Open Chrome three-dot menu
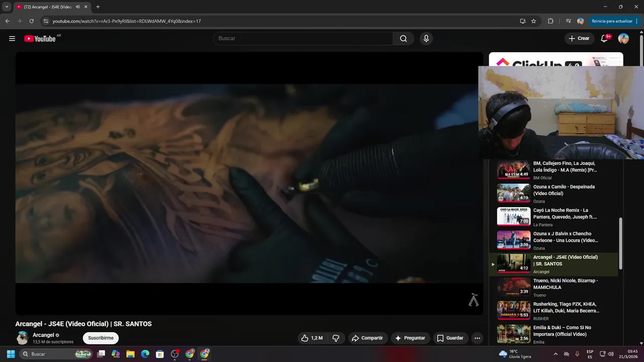 coord(637,21)
